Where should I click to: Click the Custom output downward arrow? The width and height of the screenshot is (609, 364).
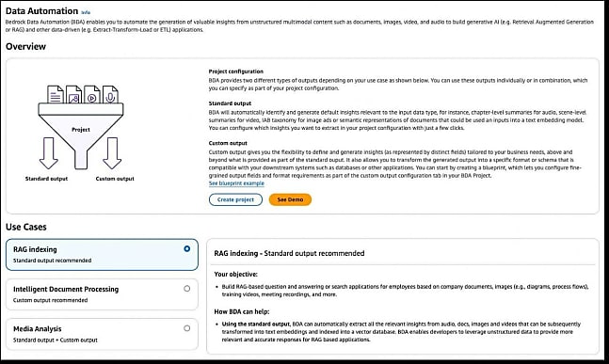click(x=112, y=153)
